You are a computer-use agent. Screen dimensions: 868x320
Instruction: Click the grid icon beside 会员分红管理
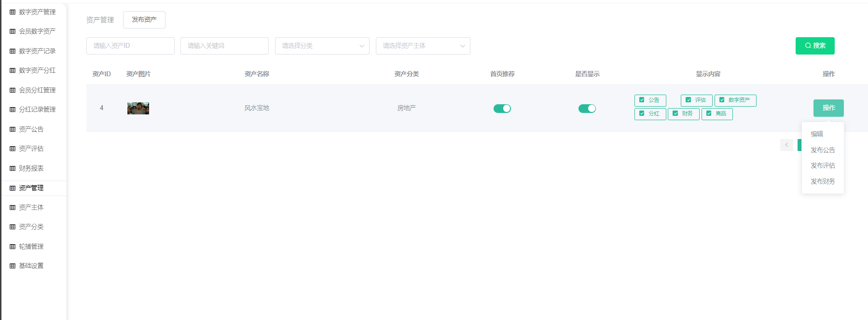coord(13,90)
